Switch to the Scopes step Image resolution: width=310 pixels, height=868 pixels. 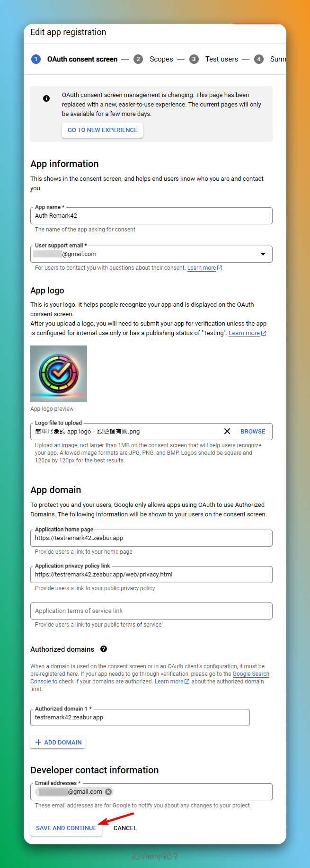click(161, 59)
